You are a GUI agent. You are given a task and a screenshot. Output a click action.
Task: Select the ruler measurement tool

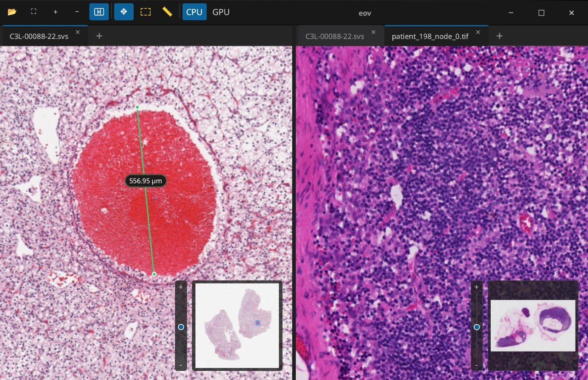(167, 12)
